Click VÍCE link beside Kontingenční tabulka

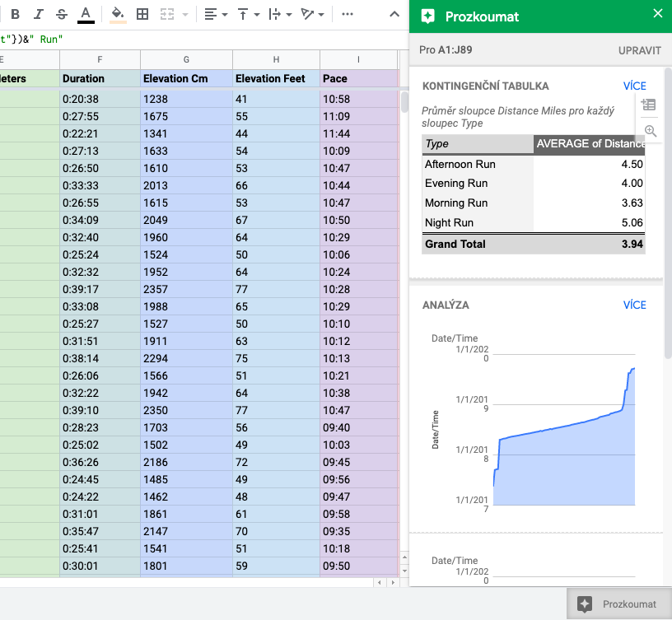634,86
